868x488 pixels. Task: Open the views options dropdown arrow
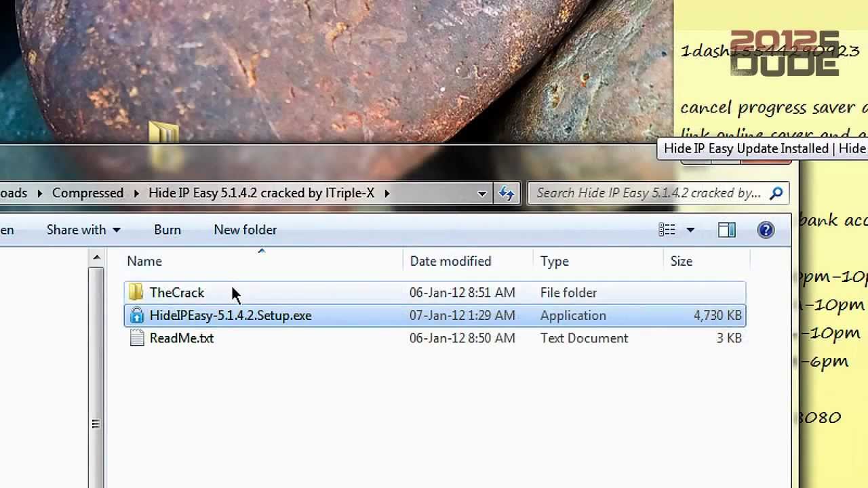coord(690,230)
